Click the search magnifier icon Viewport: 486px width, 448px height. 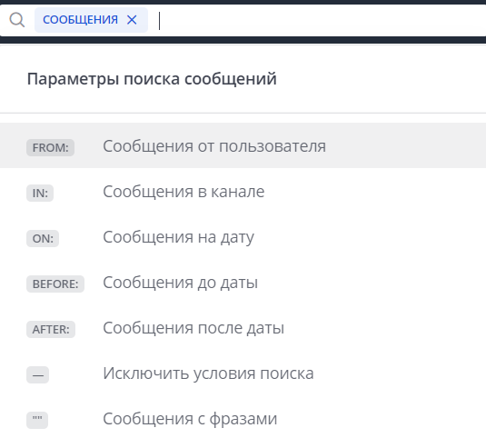point(16,20)
